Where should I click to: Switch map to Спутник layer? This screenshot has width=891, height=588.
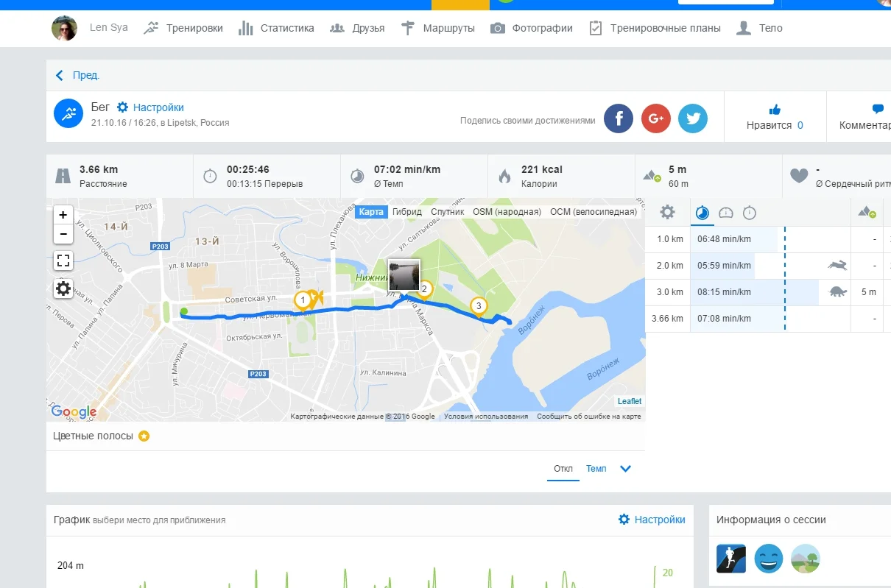(447, 212)
